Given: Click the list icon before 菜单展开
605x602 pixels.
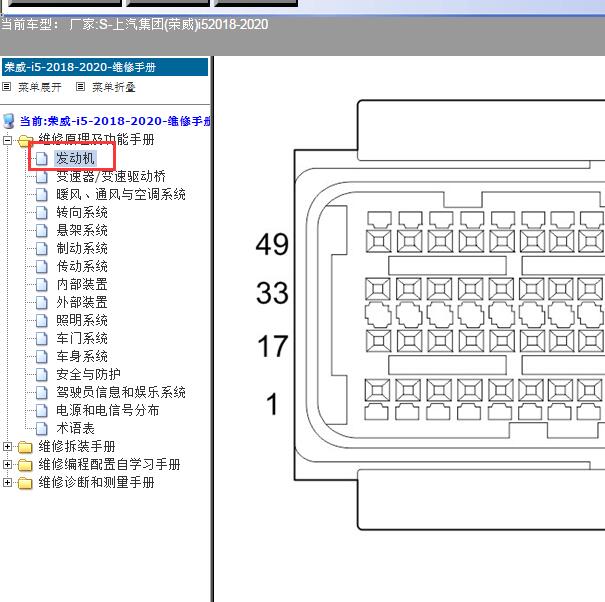Looking at the screenshot, I should pyautogui.click(x=7, y=86).
